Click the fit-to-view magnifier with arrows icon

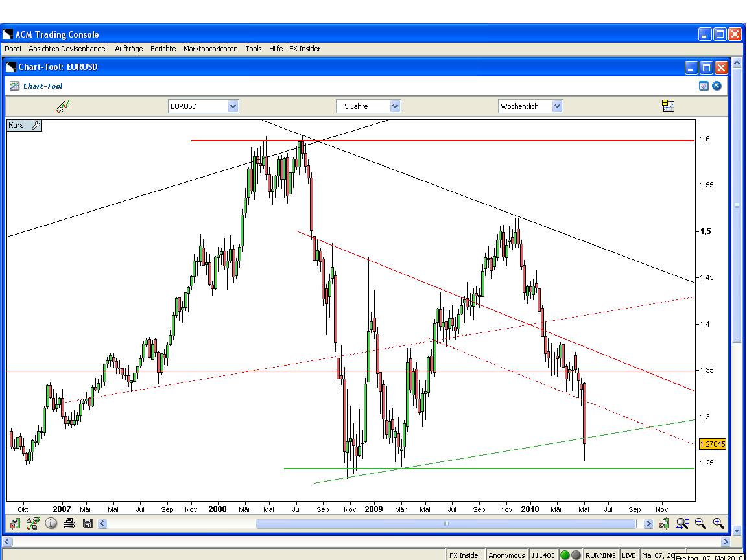682,523
